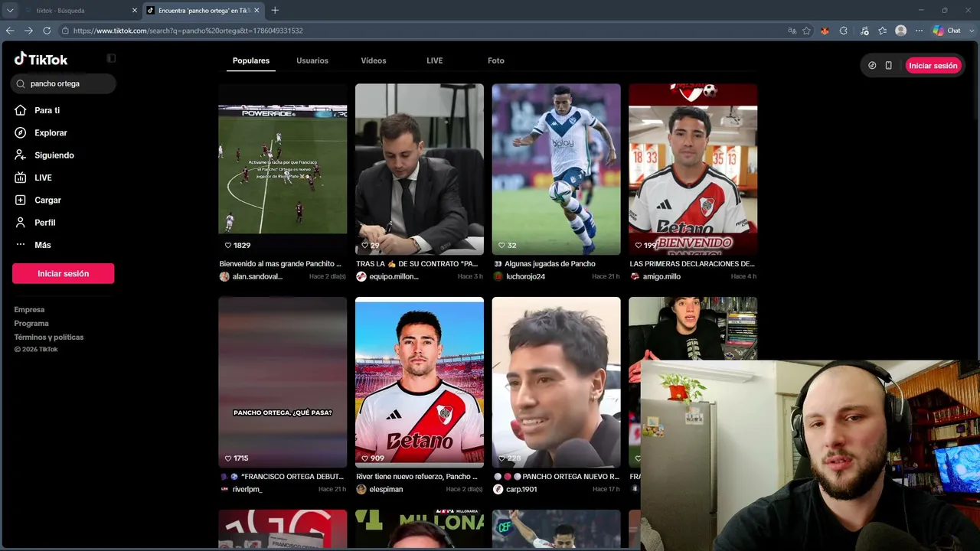
Task: Click the translate page icon
Action: click(792, 31)
